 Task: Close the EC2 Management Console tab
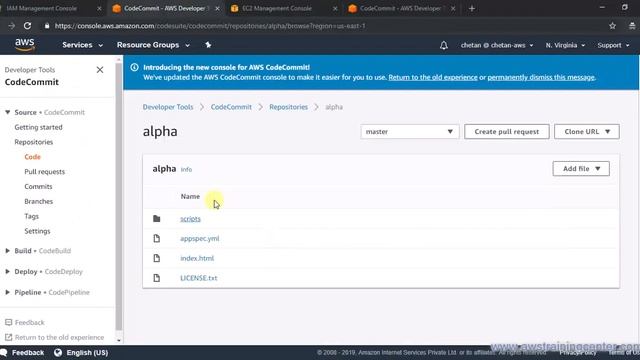tap(335, 8)
